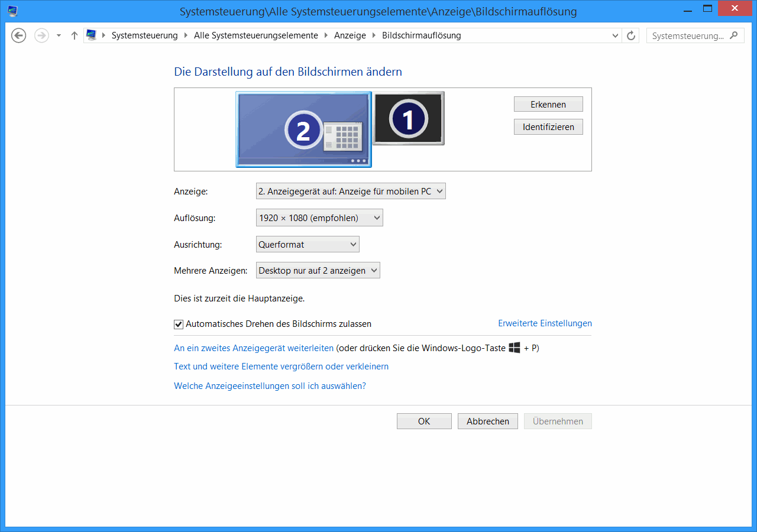Click the back navigation arrow
Image resolution: width=757 pixels, height=532 pixels.
tap(19, 35)
